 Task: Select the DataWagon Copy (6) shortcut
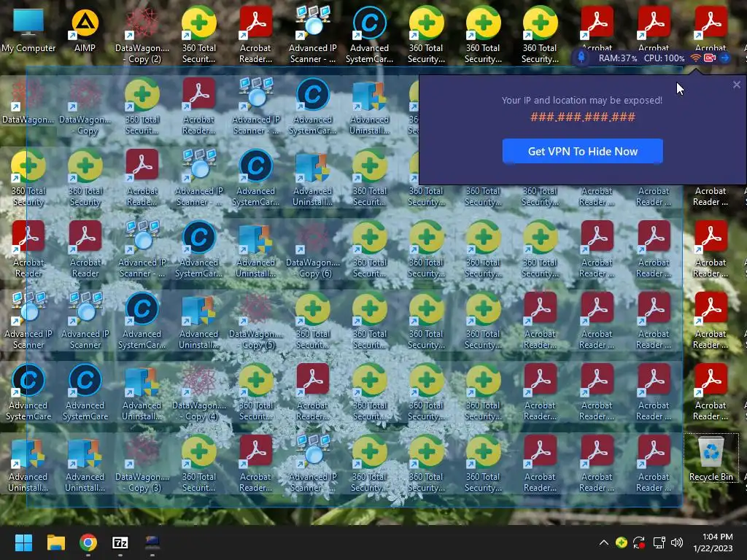pyautogui.click(x=312, y=249)
